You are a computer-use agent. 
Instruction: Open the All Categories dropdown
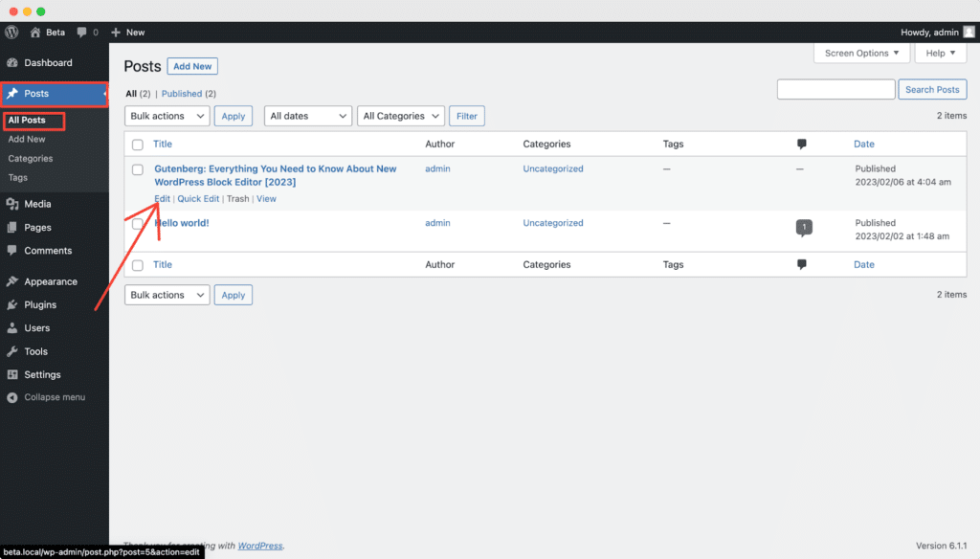coord(400,115)
